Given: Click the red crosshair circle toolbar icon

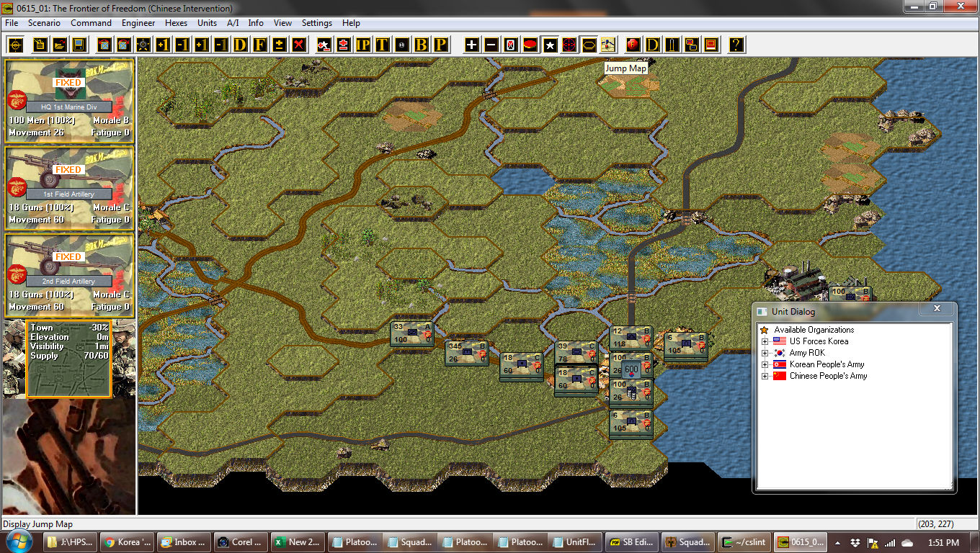Looking at the screenshot, I should point(569,45).
